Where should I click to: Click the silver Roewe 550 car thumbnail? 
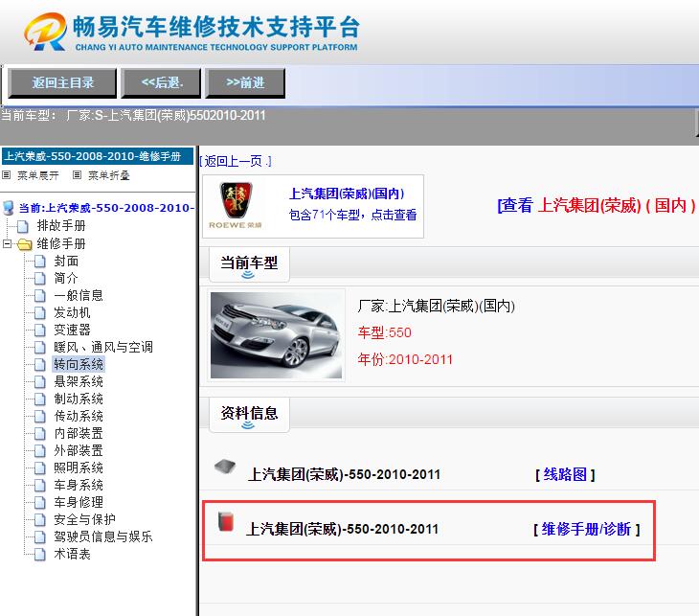point(276,335)
